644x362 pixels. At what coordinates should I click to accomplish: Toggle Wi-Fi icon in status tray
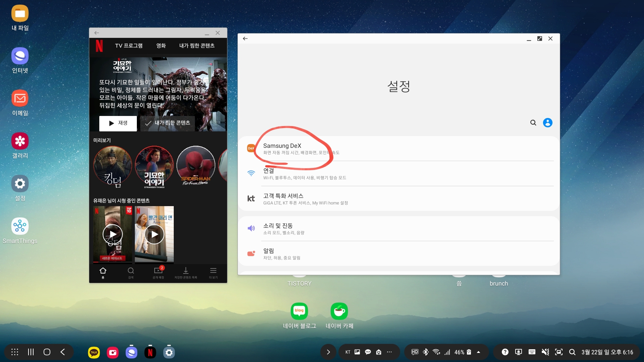click(436, 352)
